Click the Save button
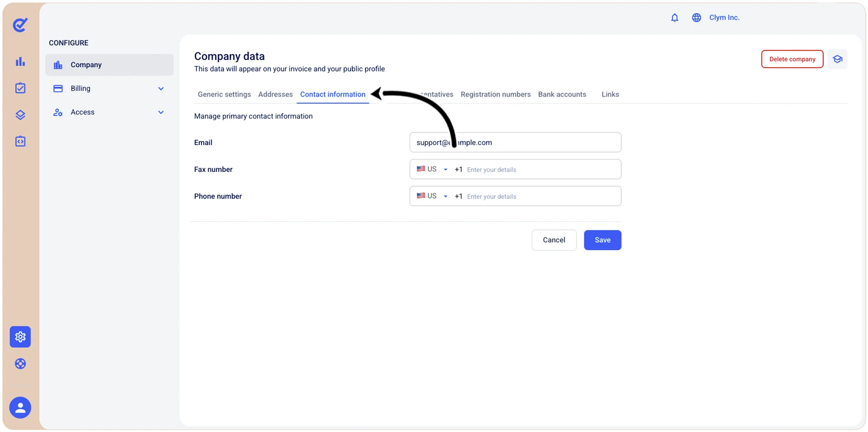Viewport: 868px width, 432px height. click(602, 240)
